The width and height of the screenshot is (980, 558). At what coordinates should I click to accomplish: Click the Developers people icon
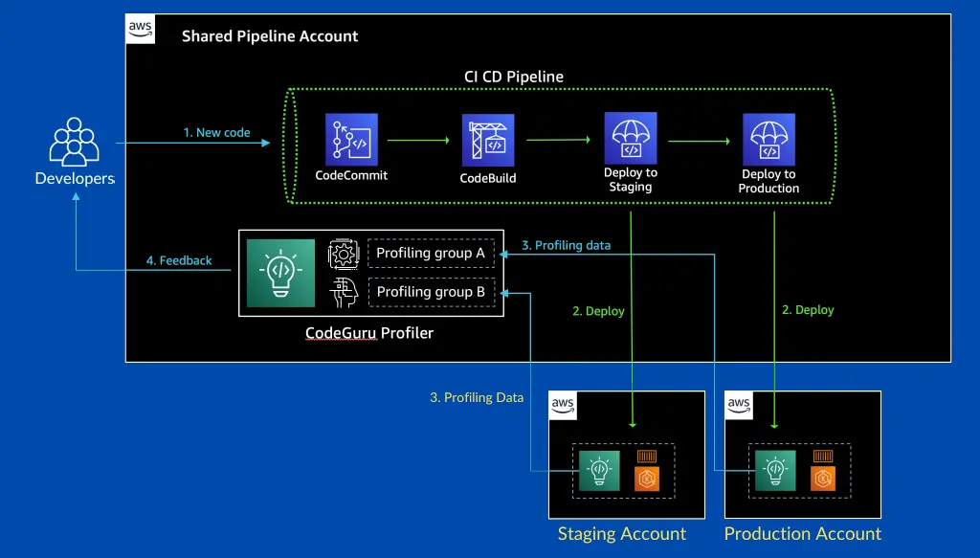74,144
